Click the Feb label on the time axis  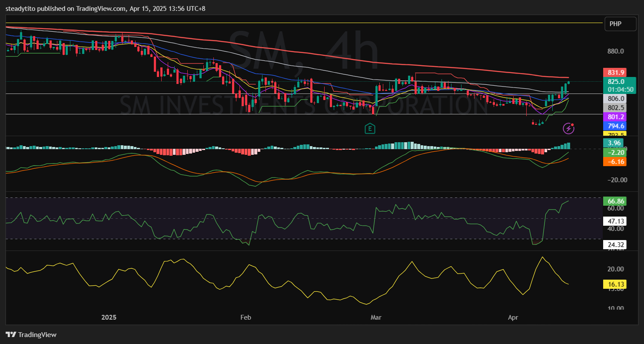[246, 317]
